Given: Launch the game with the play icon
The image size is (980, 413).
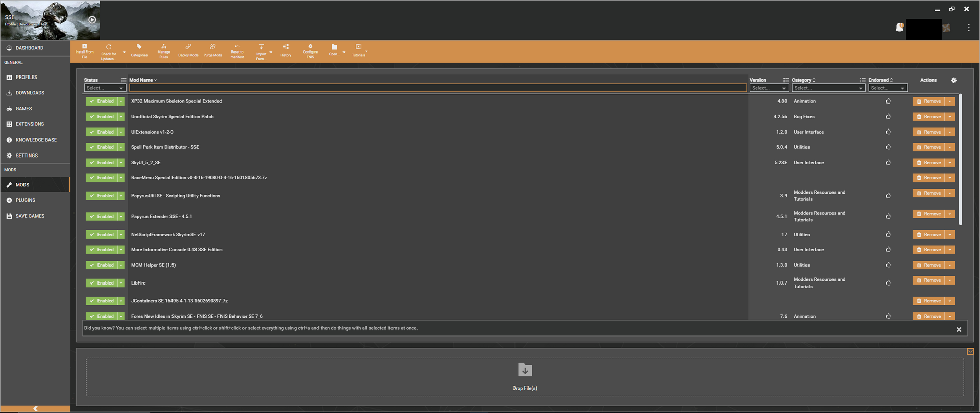Looking at the screenshot, I should tap(92, 20).
